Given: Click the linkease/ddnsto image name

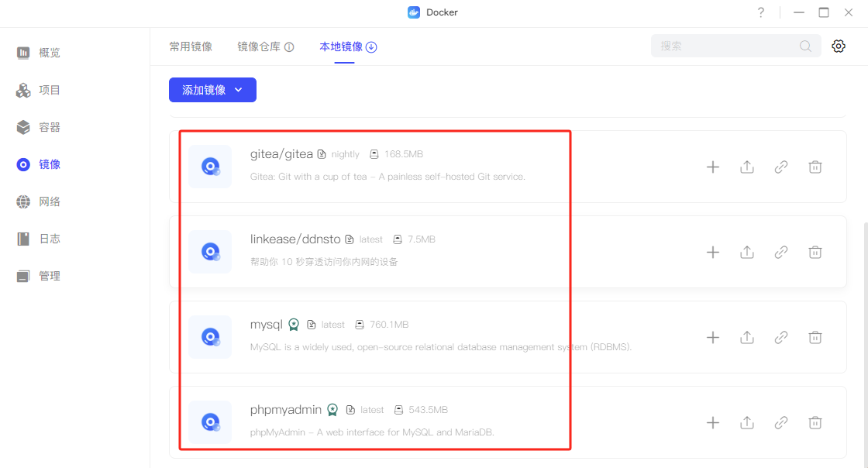Looking at the screenshot, I should click(x=295, y=239).
